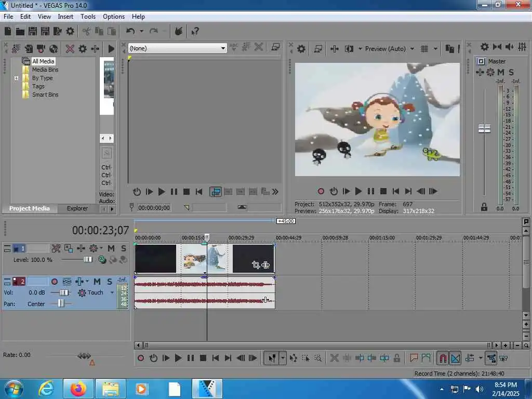Click the trimmer timecode field 00:00:00;00
Screen dimensions: 532x399
[154, 207]
